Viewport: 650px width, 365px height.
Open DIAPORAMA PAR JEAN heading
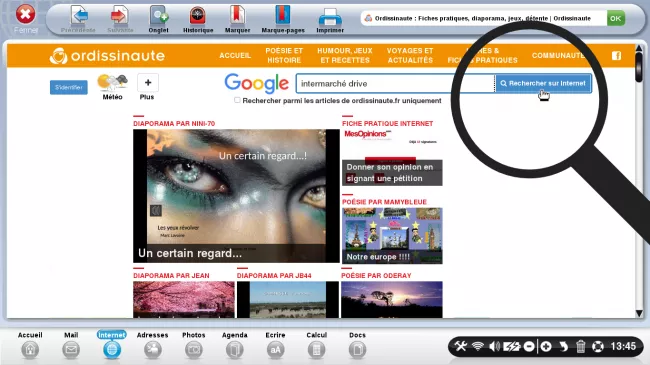[171, 275]
